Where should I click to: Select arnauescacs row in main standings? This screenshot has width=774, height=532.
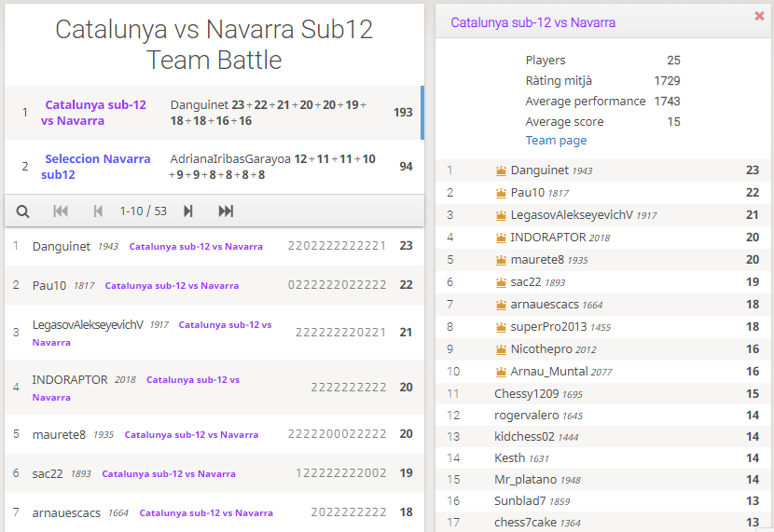coord(214,512)
